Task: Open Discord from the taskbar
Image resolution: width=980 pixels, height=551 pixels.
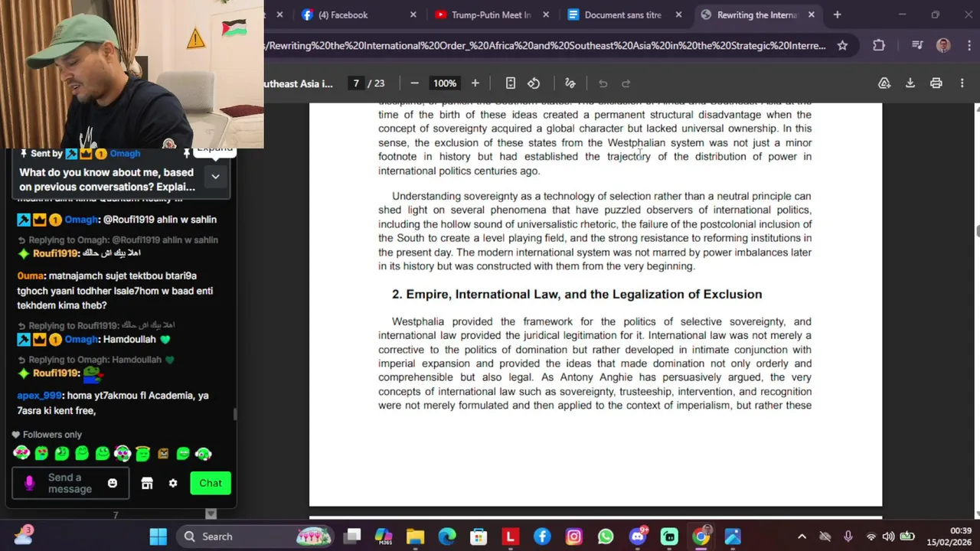Action: tap(638, 536)
